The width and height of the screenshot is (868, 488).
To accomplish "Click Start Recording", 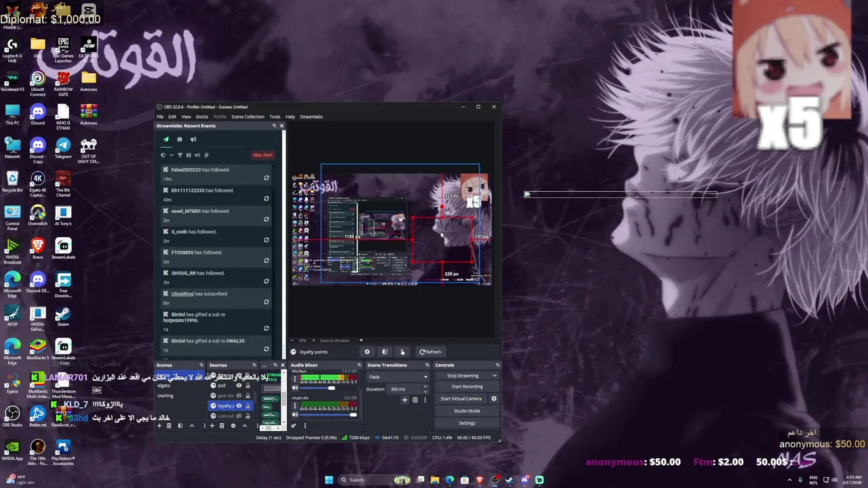I will click(x=467, y=386).
